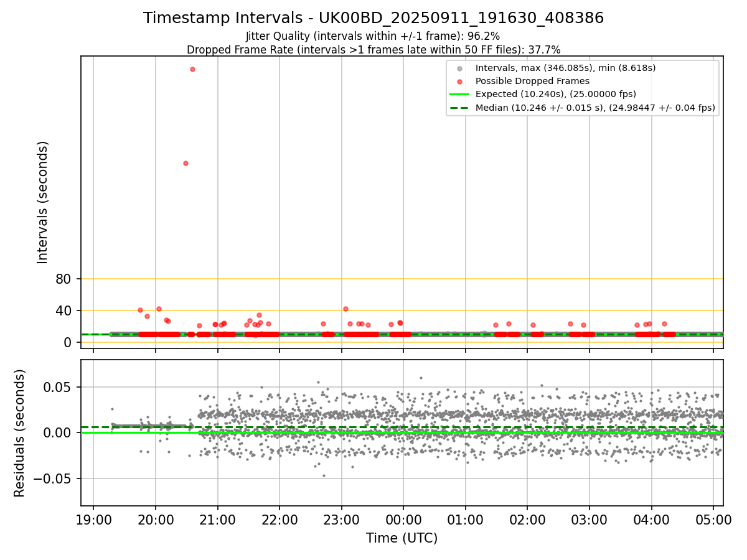Click the solid green line sample in the legend
747x560 pixels.
459,95
